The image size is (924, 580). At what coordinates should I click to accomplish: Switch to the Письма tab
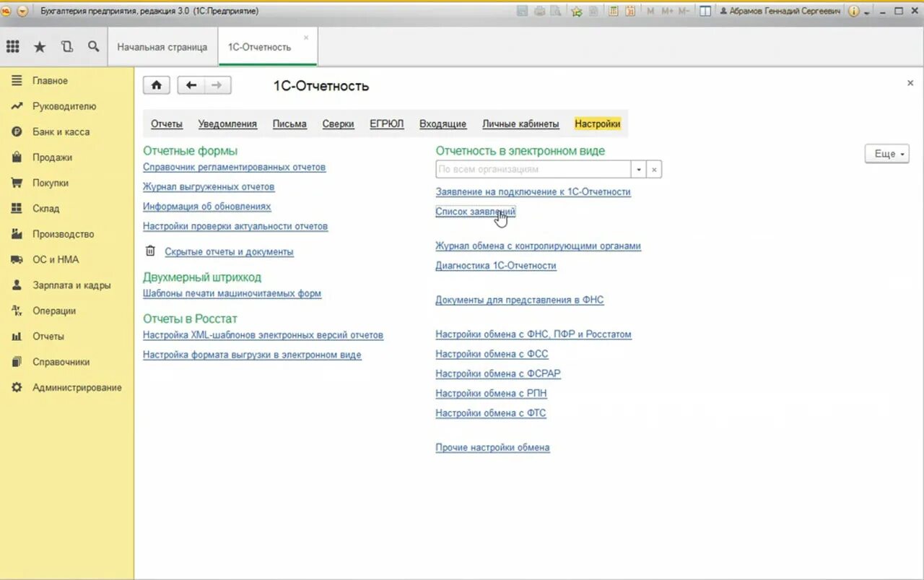[x=289, y=124]
